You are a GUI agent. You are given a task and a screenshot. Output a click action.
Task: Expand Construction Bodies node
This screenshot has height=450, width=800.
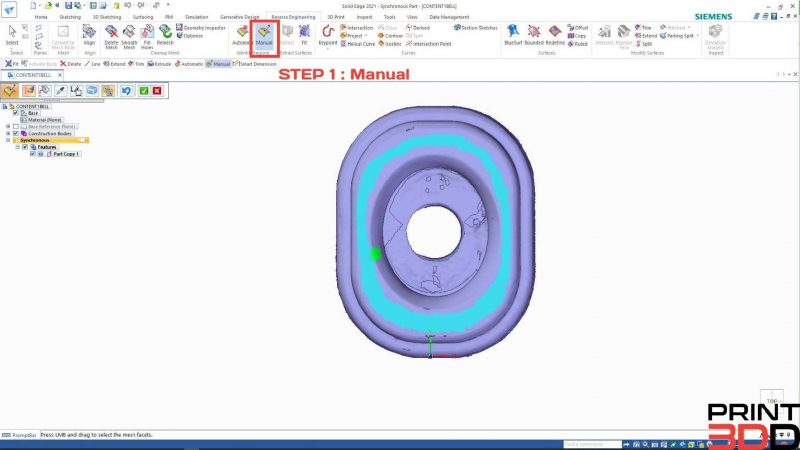[x=8, y=133]
